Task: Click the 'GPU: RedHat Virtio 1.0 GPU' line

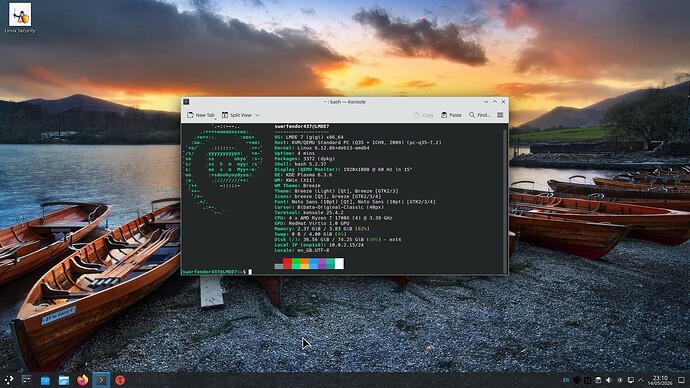Action: (312, 223)
